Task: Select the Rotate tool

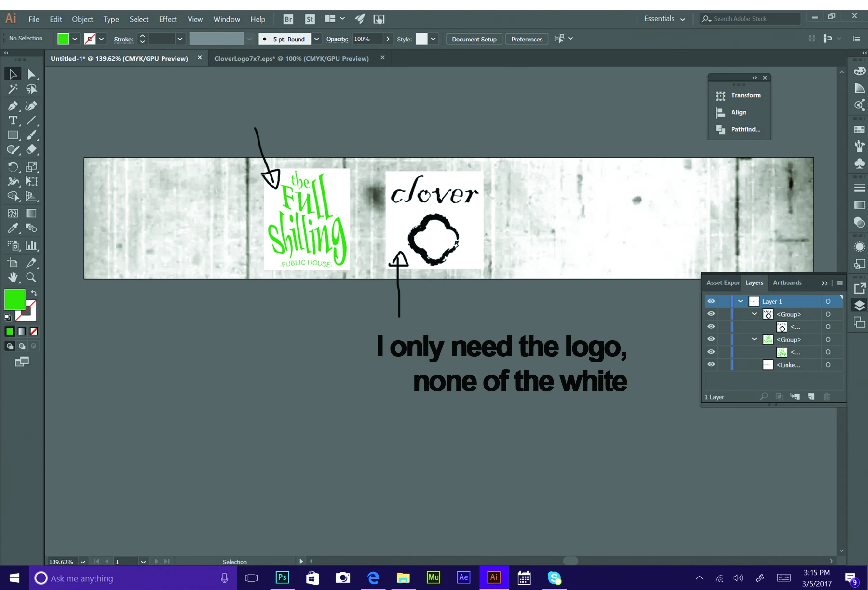Action: point(13,167)
